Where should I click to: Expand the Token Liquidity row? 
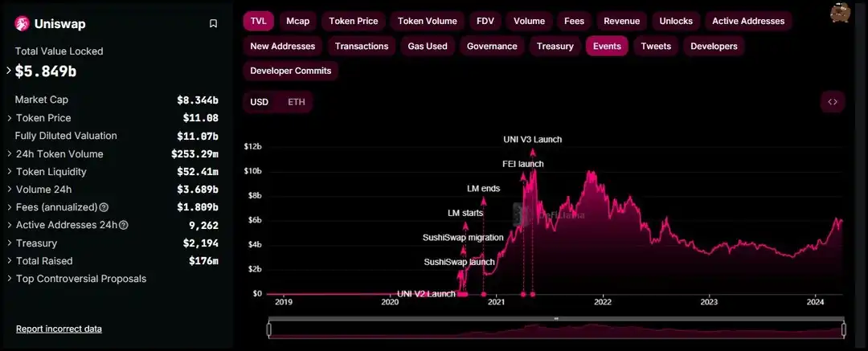pyautogui.click(x=10, y=172)
